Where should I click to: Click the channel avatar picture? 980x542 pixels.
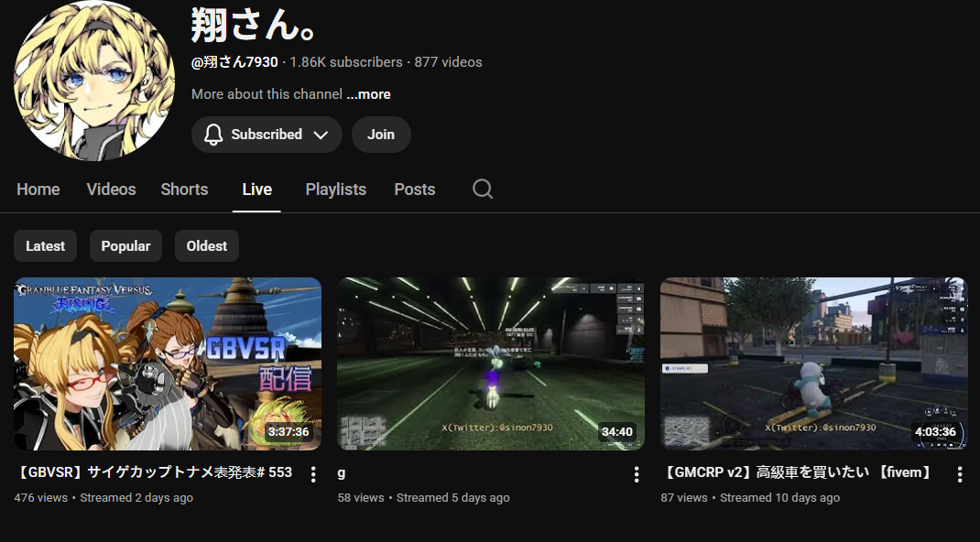click(x=94, y=80)
